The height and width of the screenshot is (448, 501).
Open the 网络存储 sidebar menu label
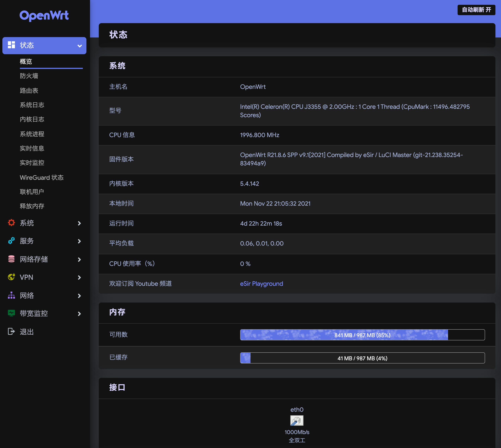[x=34, y=259]
